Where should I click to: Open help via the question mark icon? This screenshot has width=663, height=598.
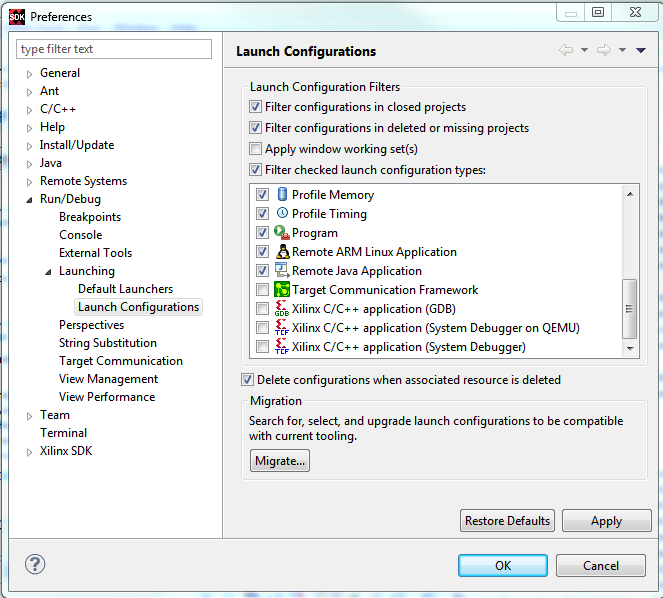coord(35,564)
